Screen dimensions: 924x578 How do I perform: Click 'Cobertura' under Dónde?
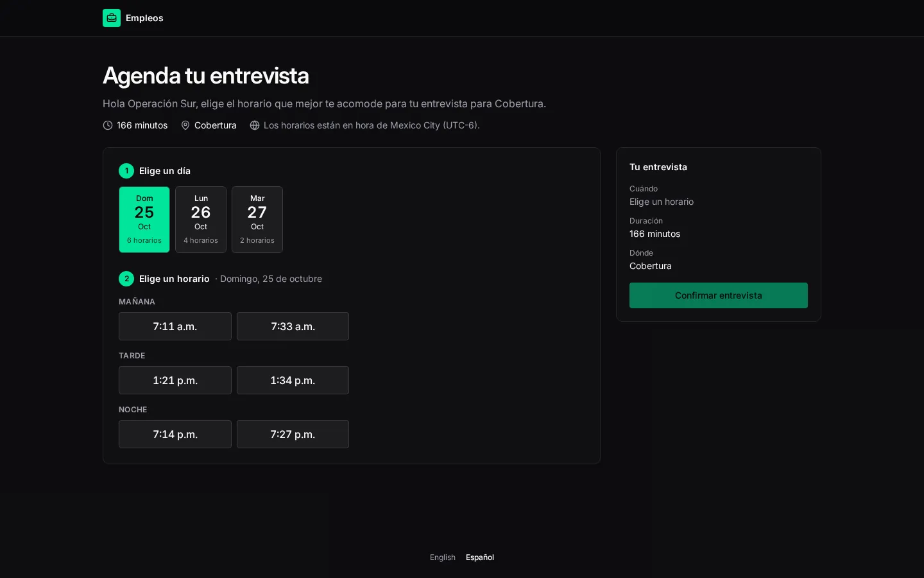[651, 266]
